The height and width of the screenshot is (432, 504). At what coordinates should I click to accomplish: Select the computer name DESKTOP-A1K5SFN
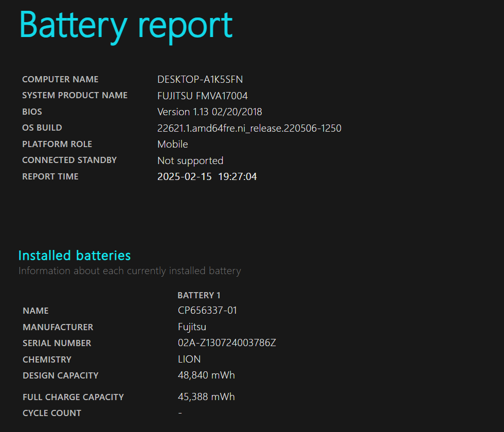click(200, 79)
